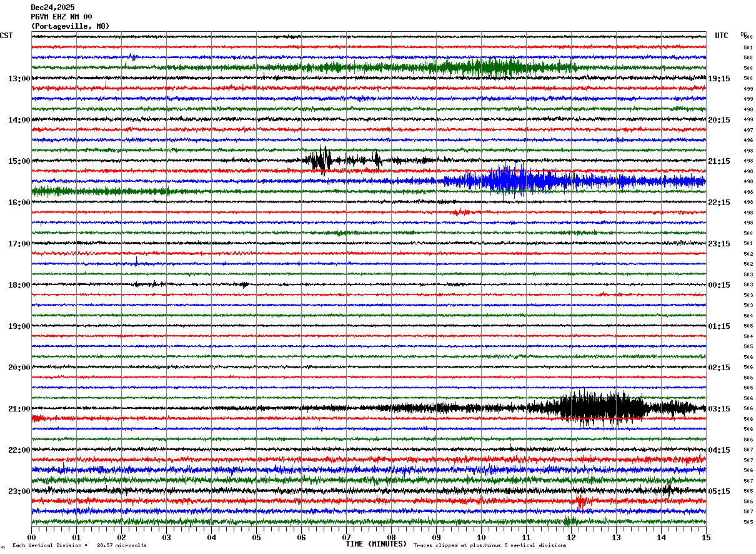
Task: Click the UTC timezone header
Action: [722, 36]
